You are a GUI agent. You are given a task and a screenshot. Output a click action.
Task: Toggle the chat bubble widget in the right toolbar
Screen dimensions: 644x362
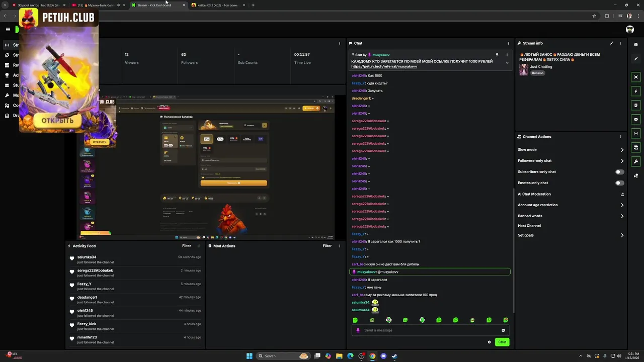636,119
